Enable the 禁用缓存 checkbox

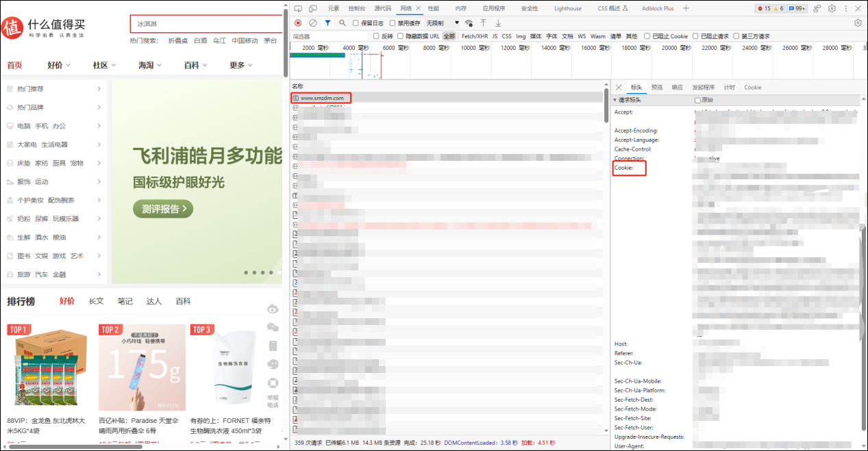tap(393, 23)
